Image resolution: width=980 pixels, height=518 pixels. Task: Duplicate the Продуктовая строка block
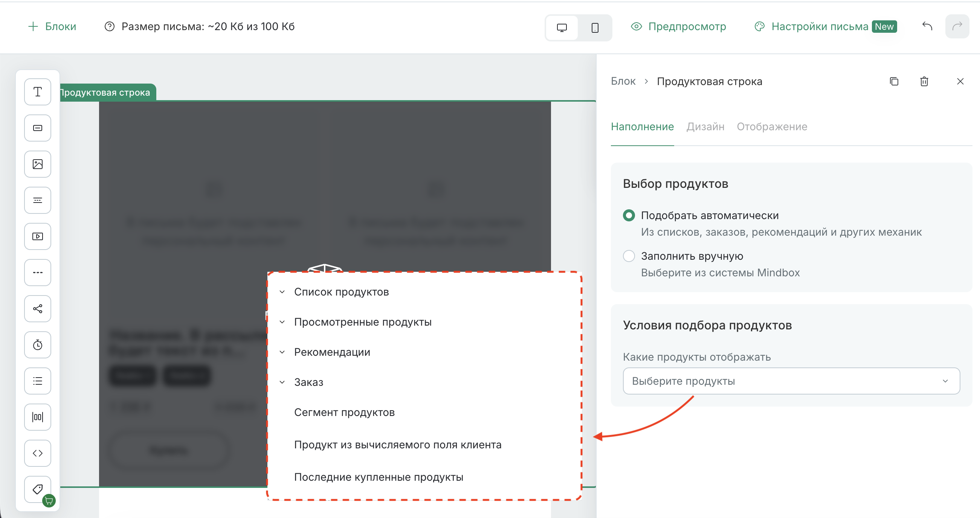coord(894,81)
